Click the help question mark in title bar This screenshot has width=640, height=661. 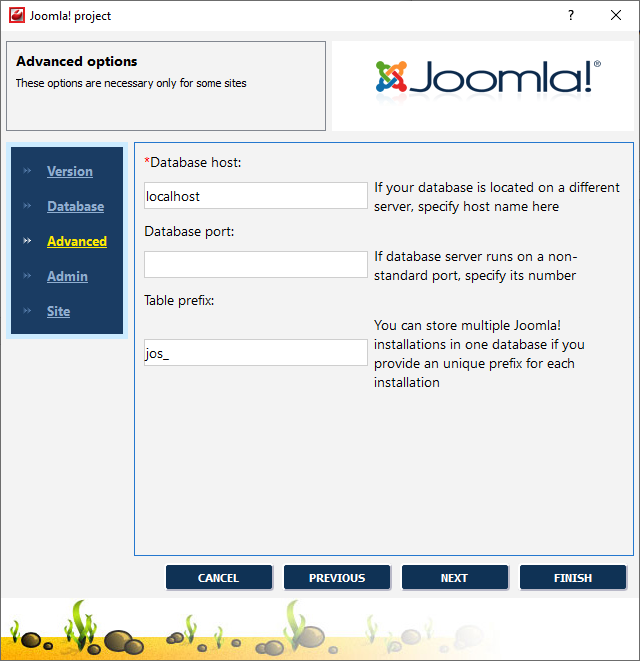pyautogui.click(x=570, y=16)
